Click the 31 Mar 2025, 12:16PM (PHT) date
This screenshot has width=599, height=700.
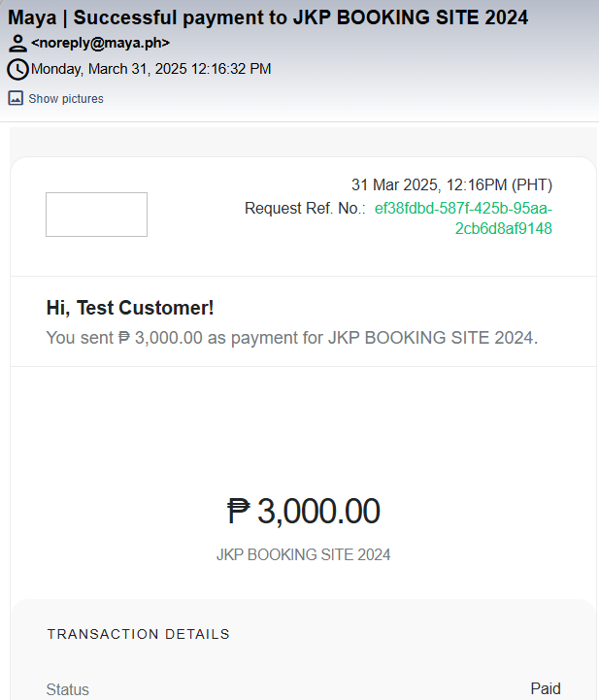451,185
